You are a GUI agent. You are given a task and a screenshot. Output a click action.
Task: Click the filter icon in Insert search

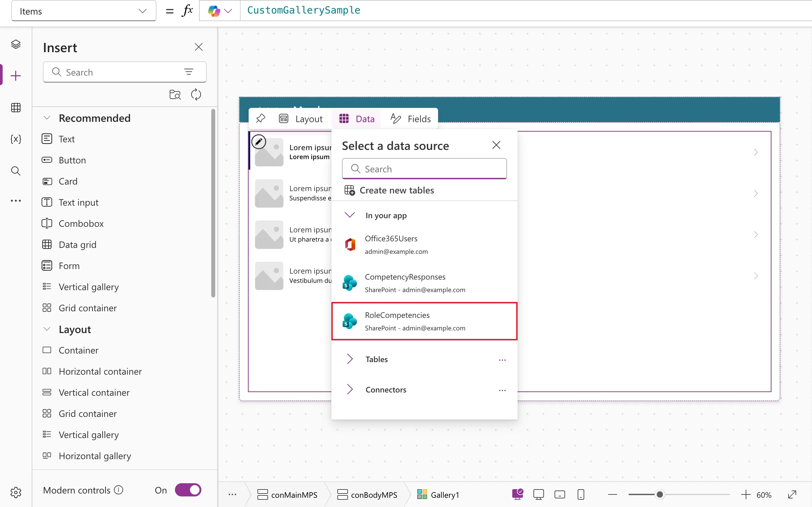click(x=189, y=71)
